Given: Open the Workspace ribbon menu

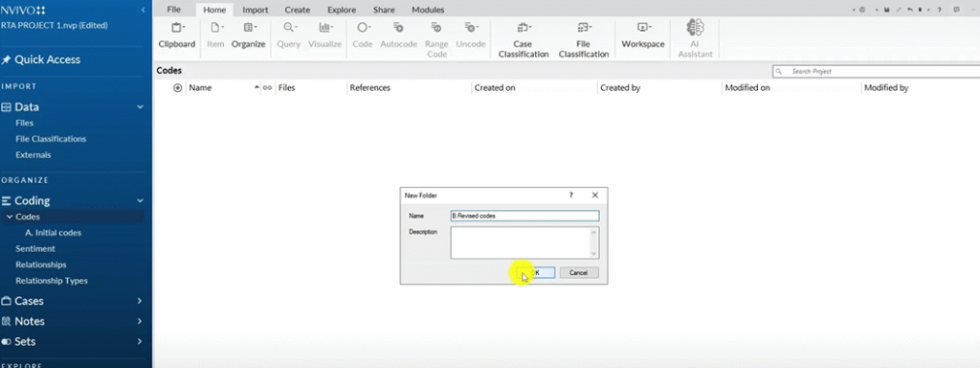Looking at the screenshot, I should click(x=643, y=36).
